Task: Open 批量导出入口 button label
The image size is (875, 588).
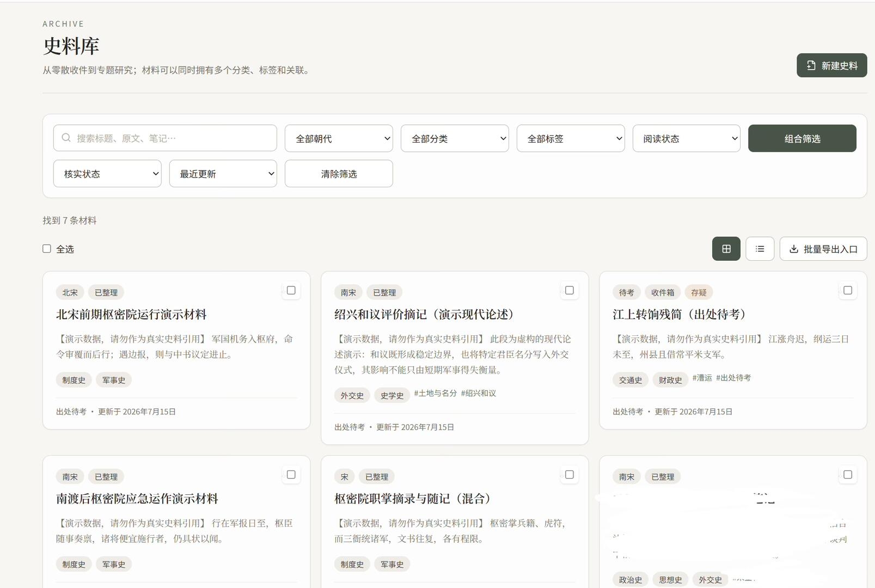Action: tap(830, 249)
